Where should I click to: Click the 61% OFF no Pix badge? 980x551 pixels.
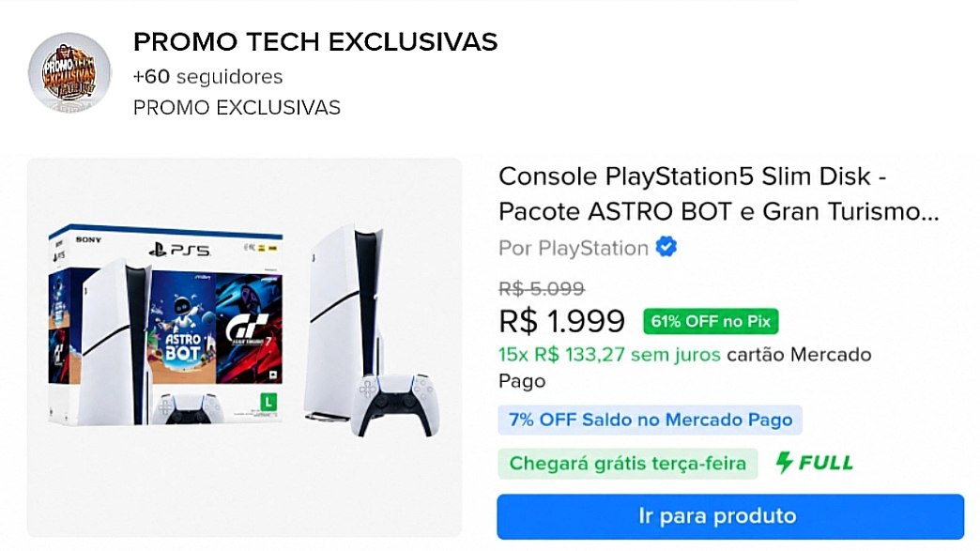click(x=711, y=321)
